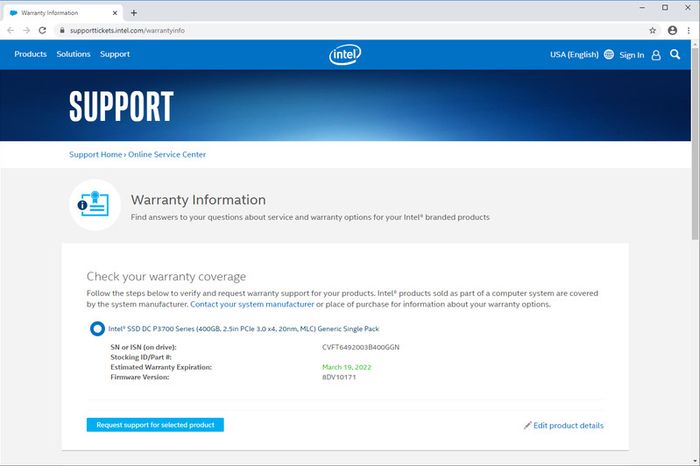Maximize the Chrome window
Viewport: 700px width, 466px height.
coord(665,8)
